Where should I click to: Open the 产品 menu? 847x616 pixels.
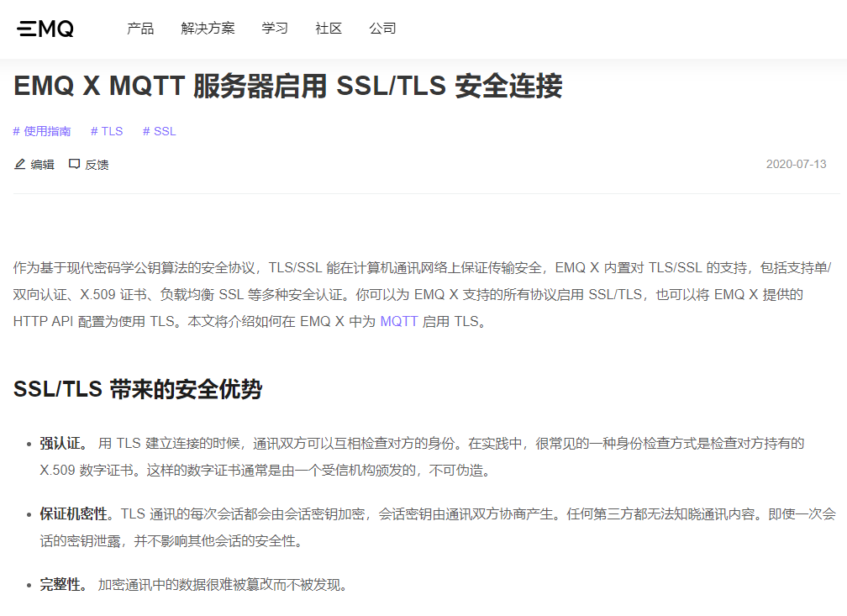click(x=140, y=28)
